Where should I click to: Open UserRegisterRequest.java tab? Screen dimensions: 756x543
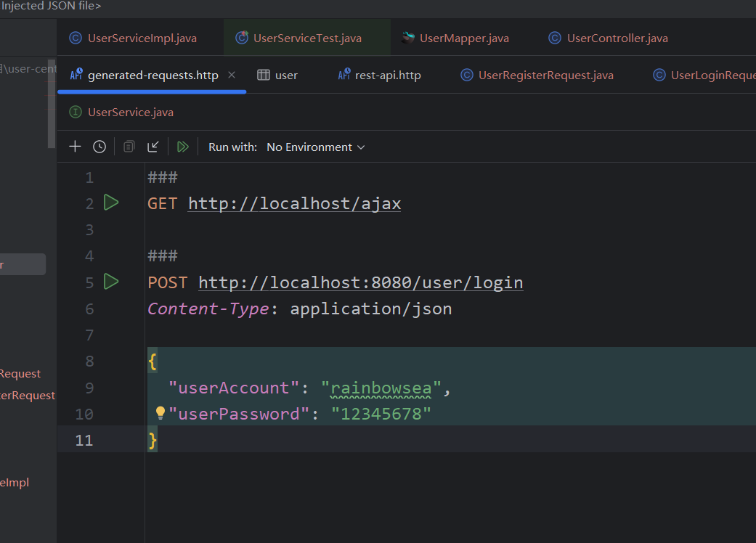pyautogui.click(x=545, y=75)
